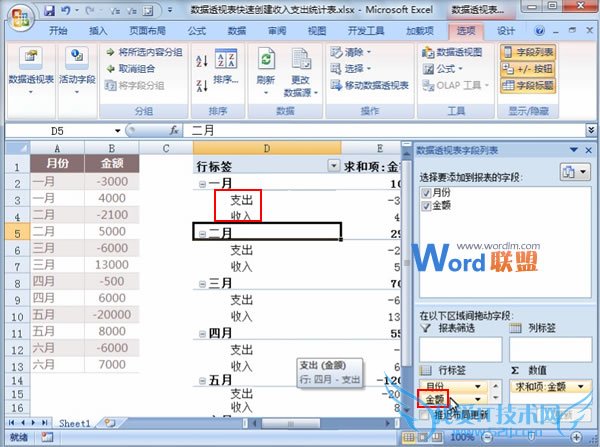Image resolution: width=600 pixels, height=447 pixels.
Task: Click the formula bar showing 二月
Action: pyautogui.click(x=384, y=131)
